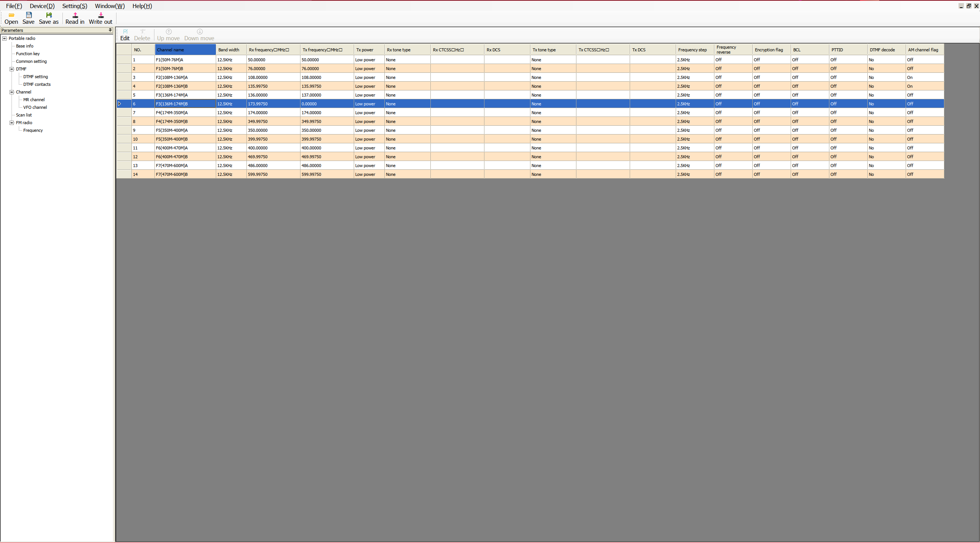The image size is (980, 543).
Task: Click the Down move arrow icon
Action: pyautogui.click(x=199, y=32)
